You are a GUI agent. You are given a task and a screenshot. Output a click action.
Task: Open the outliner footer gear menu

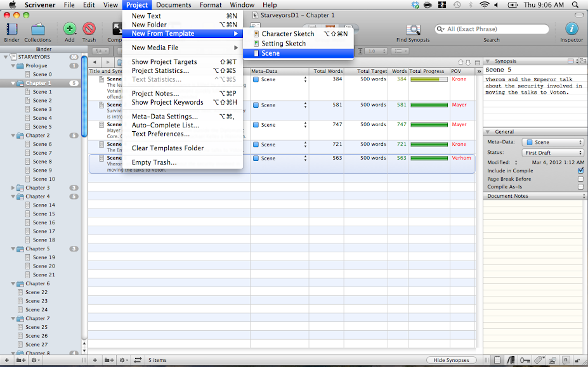pos(124,360)
